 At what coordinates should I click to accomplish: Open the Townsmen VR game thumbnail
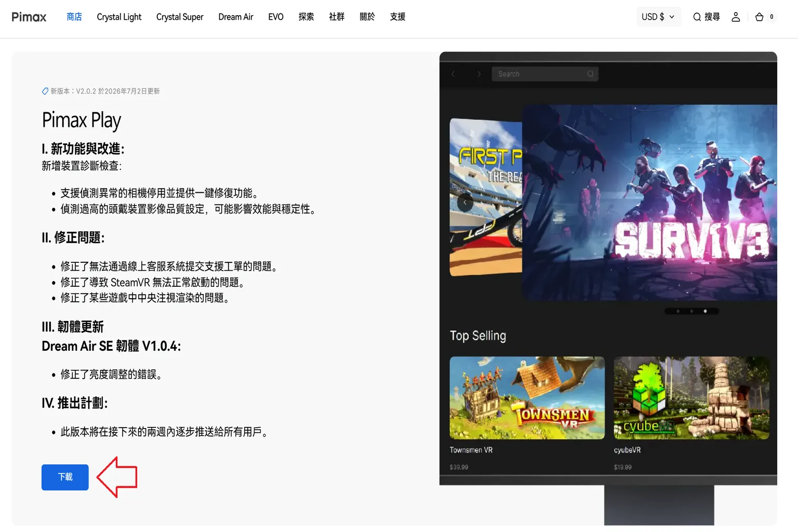527,397
